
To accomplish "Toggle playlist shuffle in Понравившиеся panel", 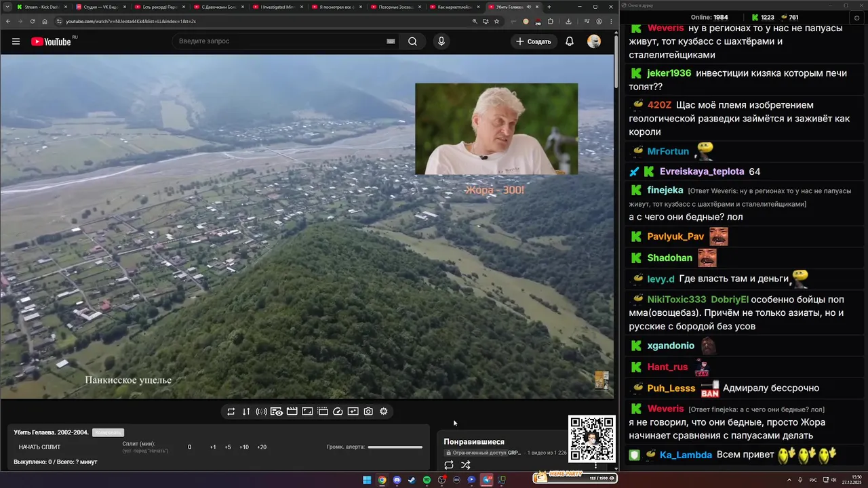I will point(465,465).
